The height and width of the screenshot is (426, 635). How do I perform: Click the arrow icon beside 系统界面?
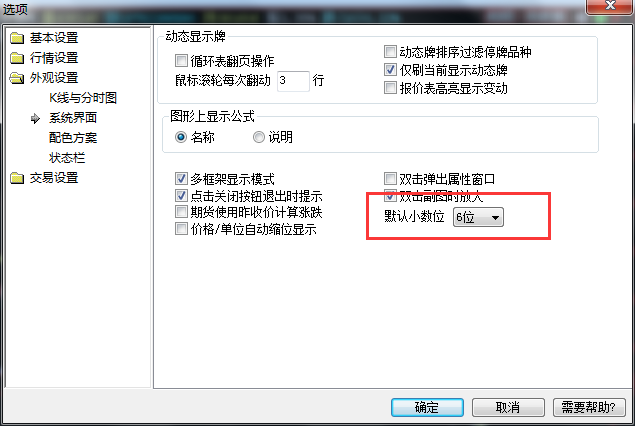pos(36,118)
